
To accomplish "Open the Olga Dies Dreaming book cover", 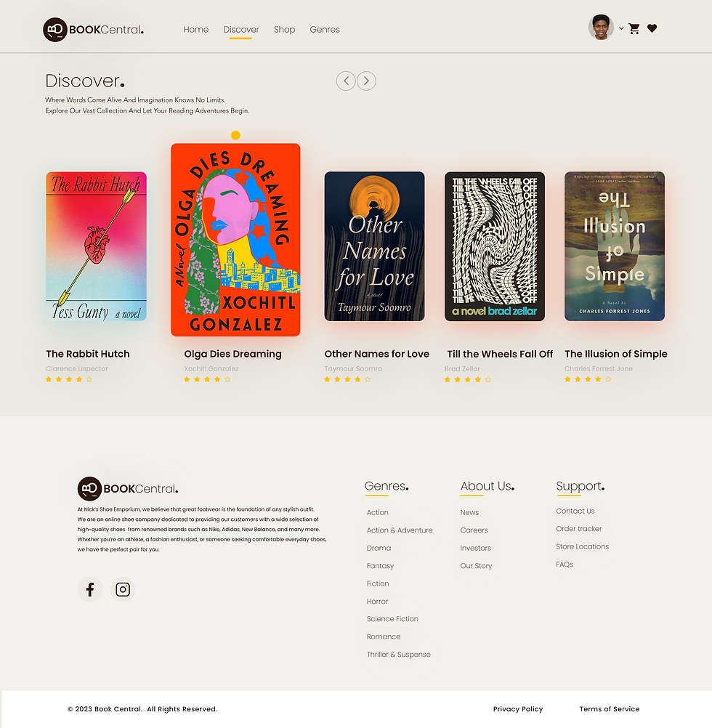I will [236, 240].
